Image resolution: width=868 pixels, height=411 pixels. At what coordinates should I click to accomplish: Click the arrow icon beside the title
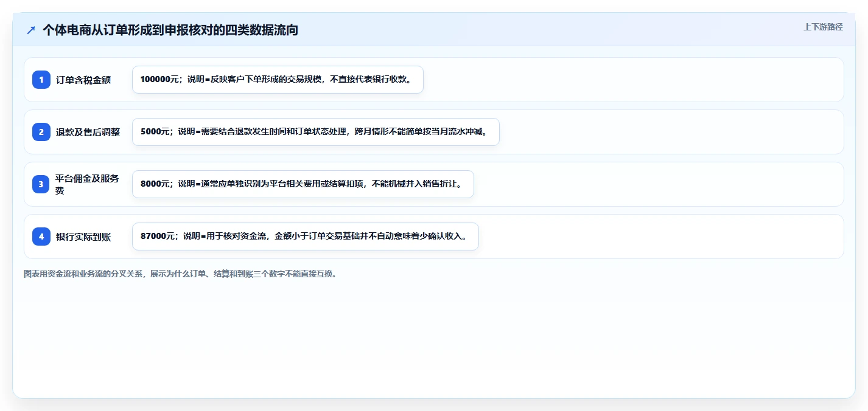coord(31,30)
